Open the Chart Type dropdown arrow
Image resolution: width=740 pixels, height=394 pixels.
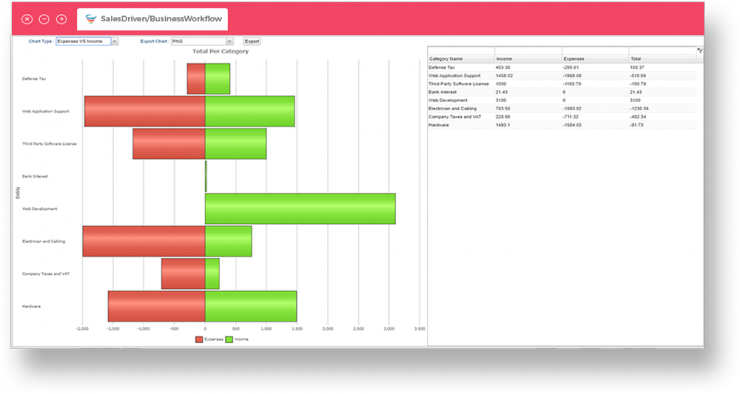point(115,42)
